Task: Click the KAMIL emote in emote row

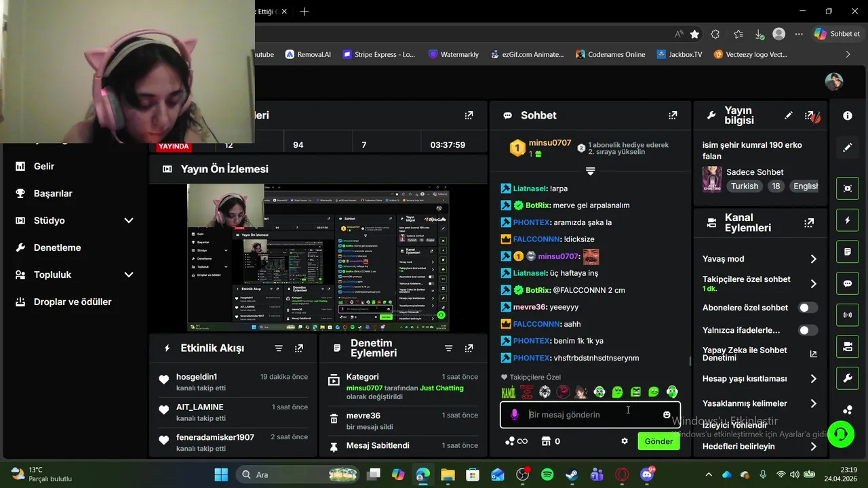Action: point(509,392)
